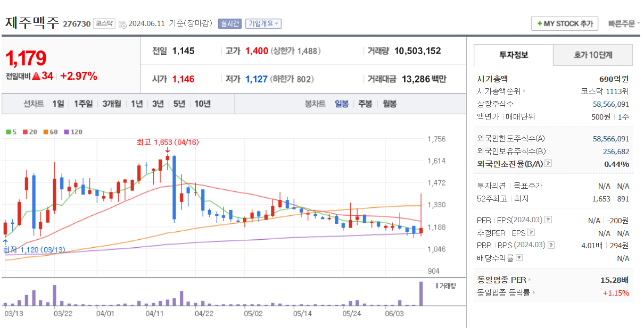This screenshot has width=644, height=328.
Task: Select the 주봉 candle chart option
Action: click(365, 104)
